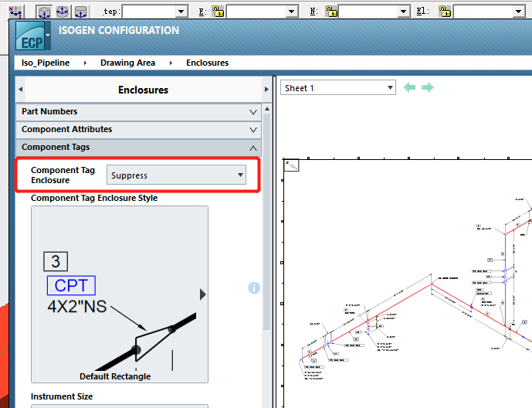Expand the Part Numbers section

[138, 112]
